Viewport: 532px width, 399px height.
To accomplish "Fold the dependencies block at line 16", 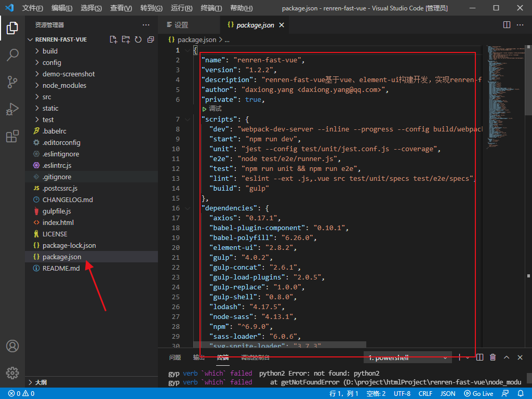I will [x=188, y=208].
